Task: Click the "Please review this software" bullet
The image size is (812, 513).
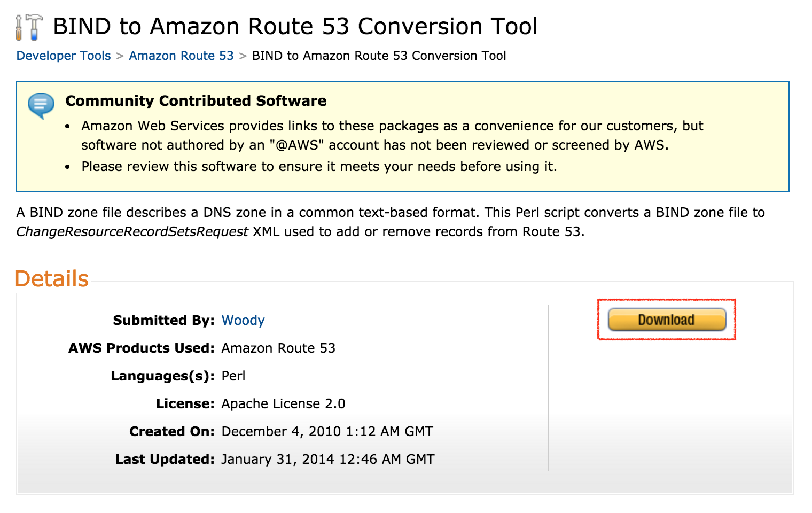Action: click(x=319, y=167)
